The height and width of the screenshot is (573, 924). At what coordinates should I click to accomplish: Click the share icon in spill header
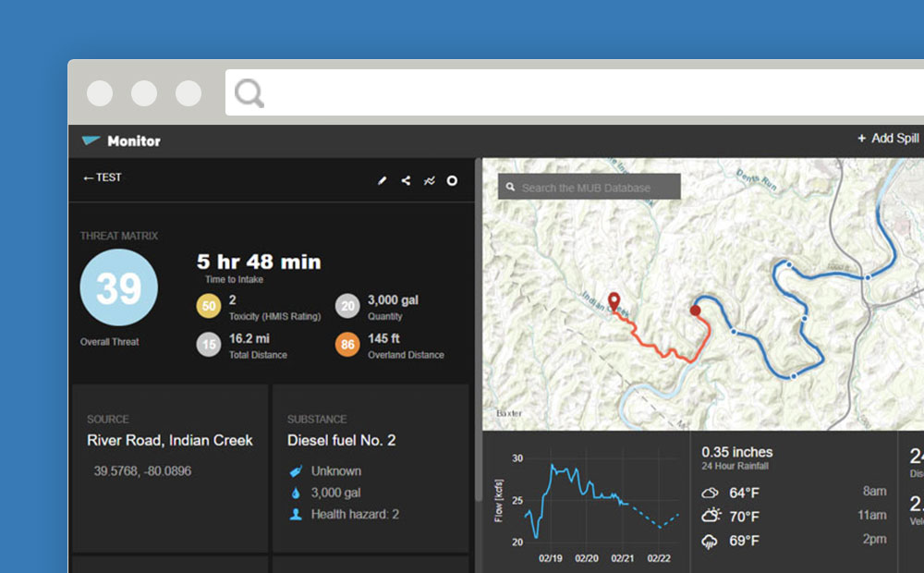tap(406, 181)
